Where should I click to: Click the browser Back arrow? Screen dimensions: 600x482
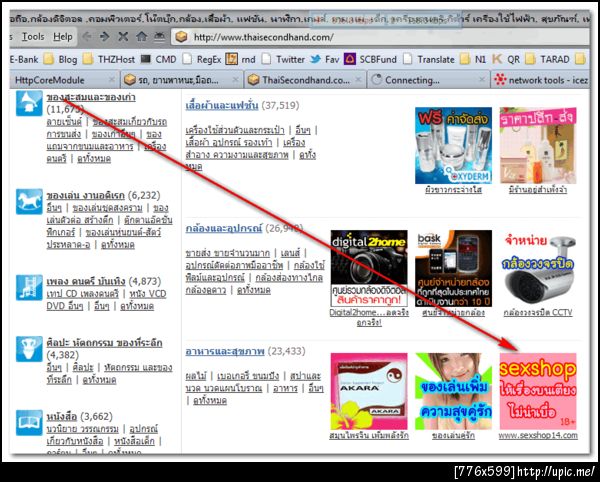(87, 37)
